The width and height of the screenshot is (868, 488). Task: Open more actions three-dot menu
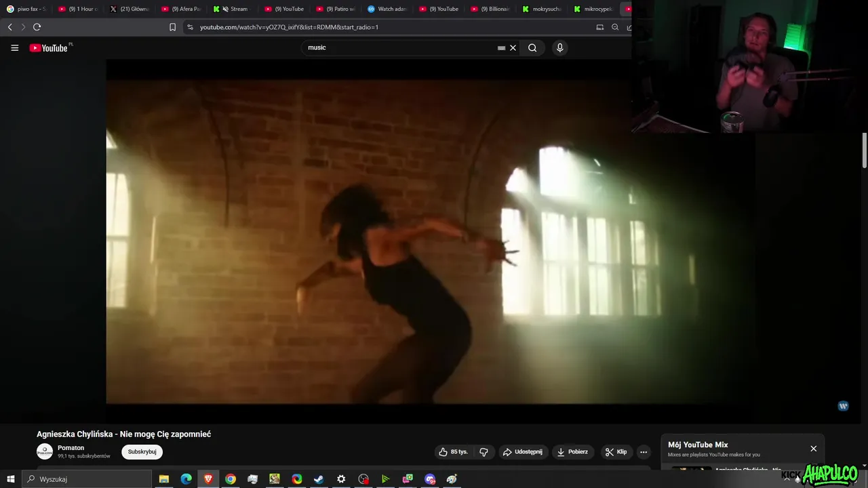[x=644, y=452]
